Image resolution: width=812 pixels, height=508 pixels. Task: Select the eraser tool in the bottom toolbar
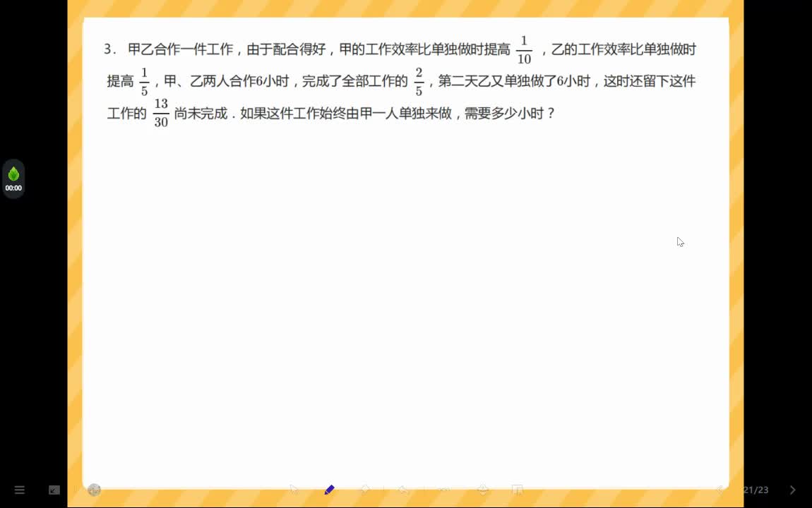pyautogui.click(x=365, y=490)
